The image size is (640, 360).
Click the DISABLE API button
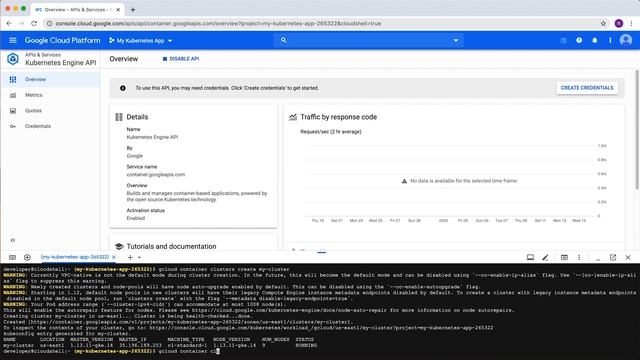click(181, 59)
